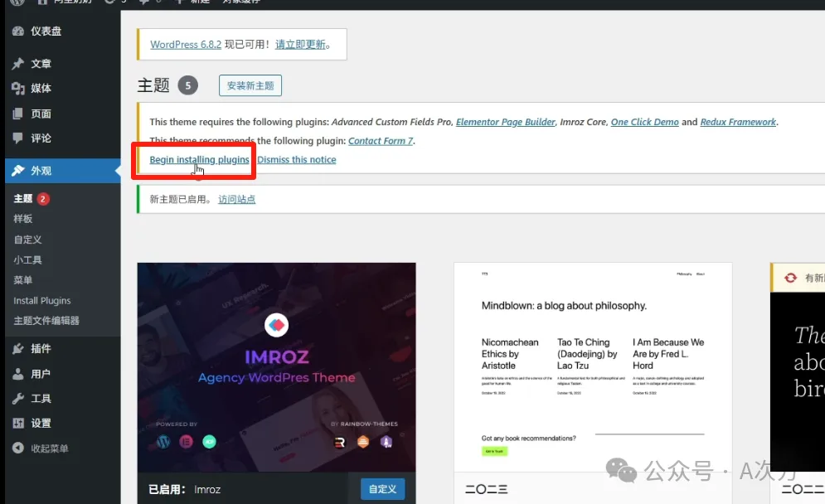Click the Appearance (外观) brush icon
Image resolution: width=825 pixels, height=504 pixels.
tap(18, 171)
